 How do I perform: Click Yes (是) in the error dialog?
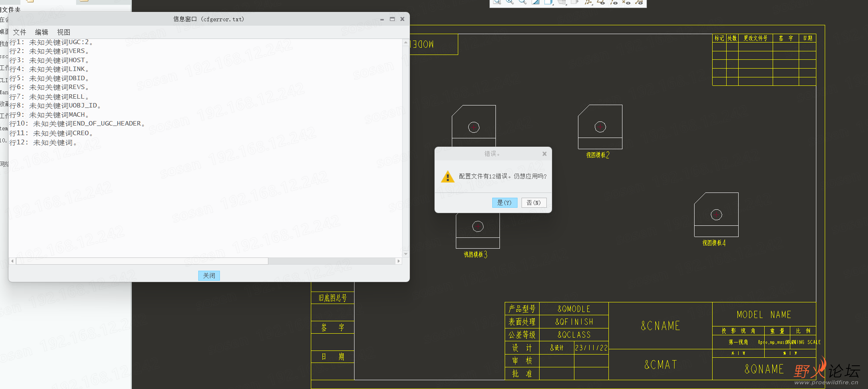point(504,203)
